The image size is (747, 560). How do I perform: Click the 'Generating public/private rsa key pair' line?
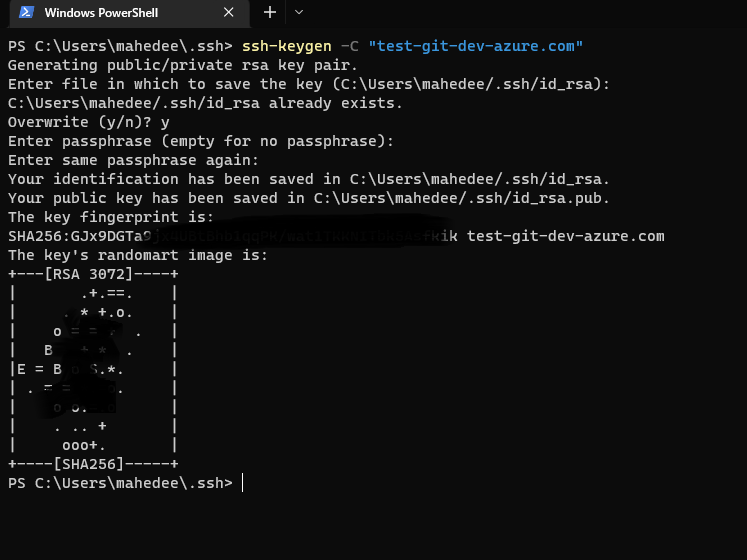[x=182, y=65]
